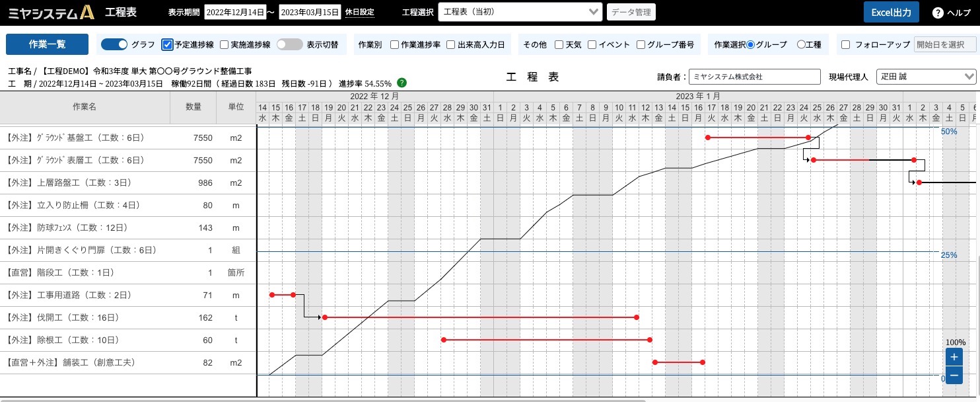Check the 天気 checkbox
This screenshot has width=980, height=402.
[x=559, y=45]
